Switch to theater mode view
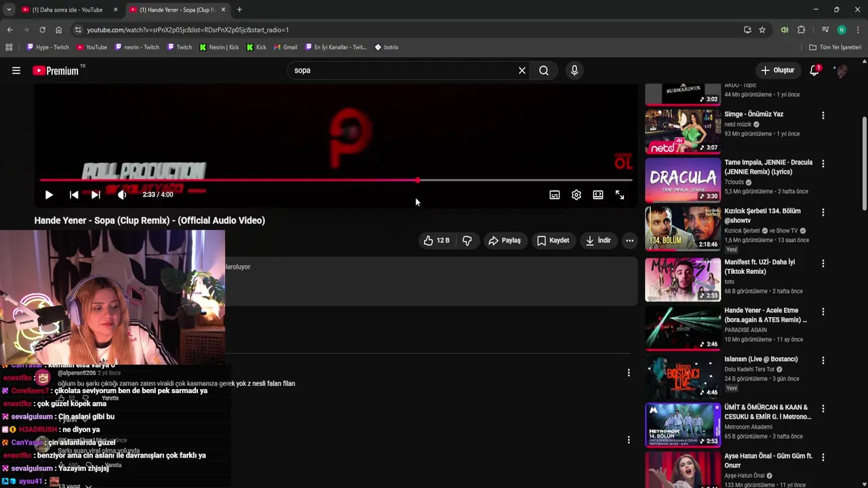This screenshot has height=488, width=868. [x=597, y=195]
